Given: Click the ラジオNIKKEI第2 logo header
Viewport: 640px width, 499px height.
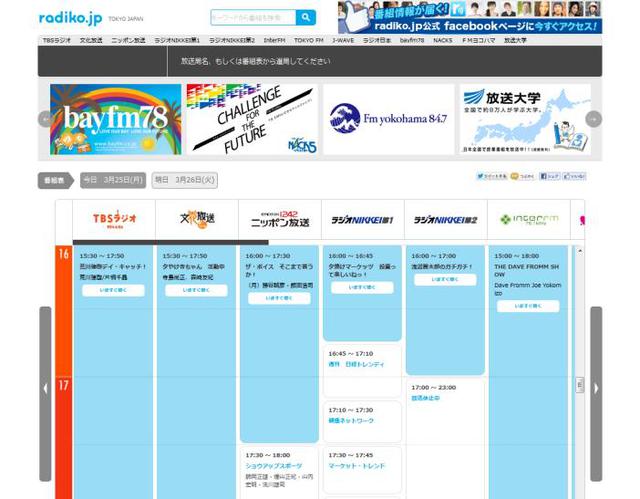Looking at the screenshot, I should point(445,220).
